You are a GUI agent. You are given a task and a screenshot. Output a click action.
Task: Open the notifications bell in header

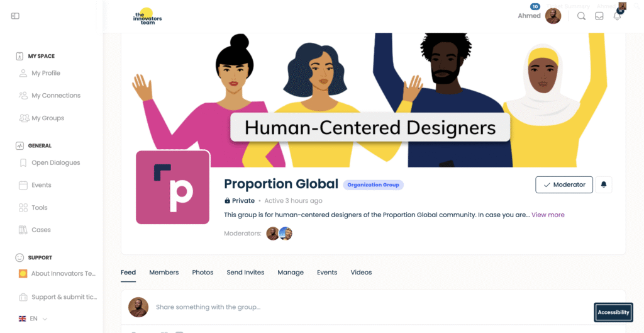[x=617, y=16]
